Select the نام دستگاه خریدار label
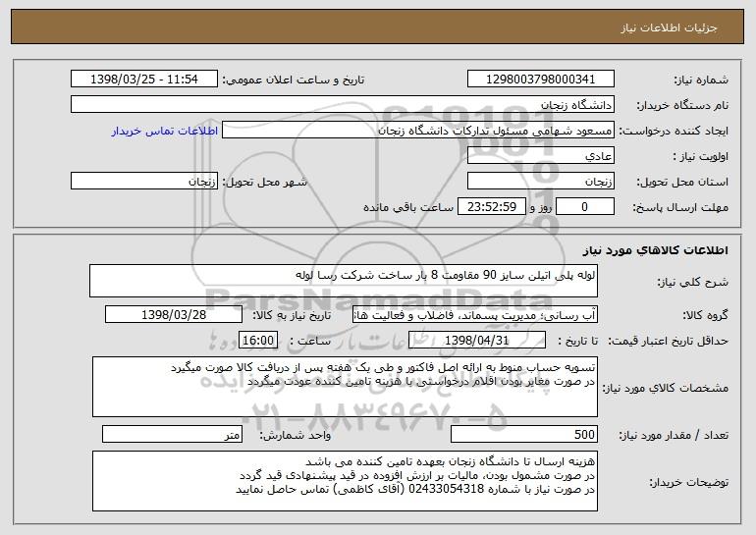Image resolution: width=756 pixels, height=535 pixels. point(683,105)
